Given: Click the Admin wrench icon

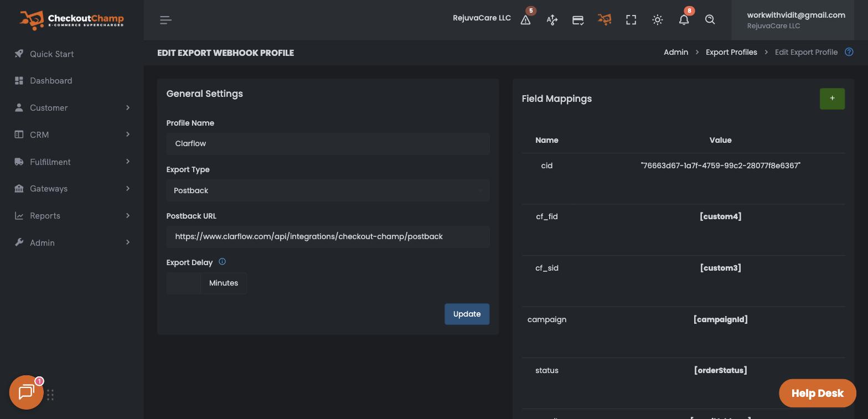Looking at the screenshot, I should pyautogui.click(x=19, y=242).
